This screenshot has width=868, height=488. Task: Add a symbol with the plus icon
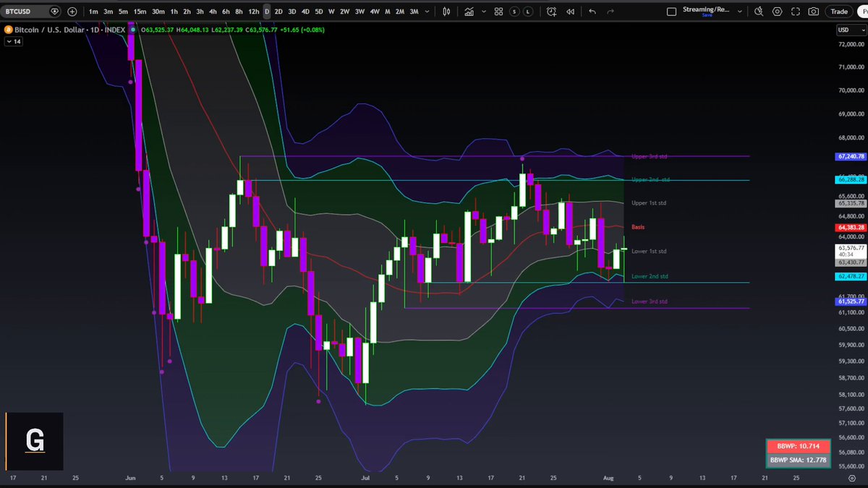[x=72, y=12]
